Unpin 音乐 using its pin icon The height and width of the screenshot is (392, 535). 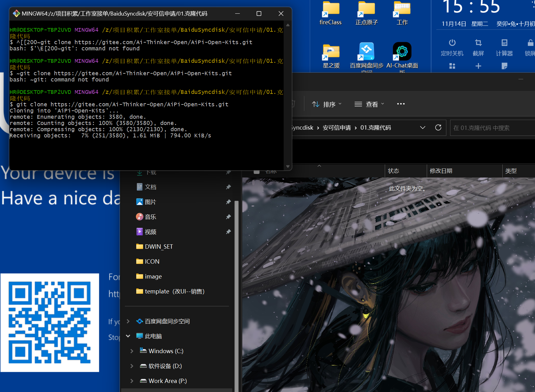pos(228,217)
